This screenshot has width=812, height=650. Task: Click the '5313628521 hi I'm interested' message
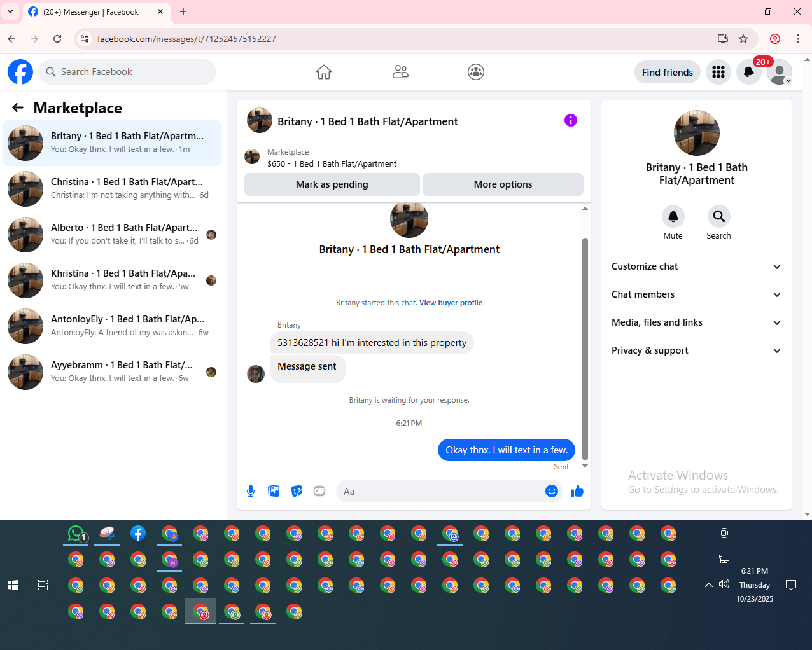coord(372,343)
